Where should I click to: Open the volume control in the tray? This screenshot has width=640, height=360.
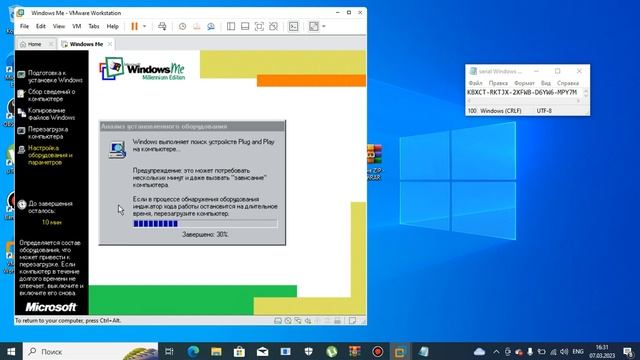coord(564,351)
